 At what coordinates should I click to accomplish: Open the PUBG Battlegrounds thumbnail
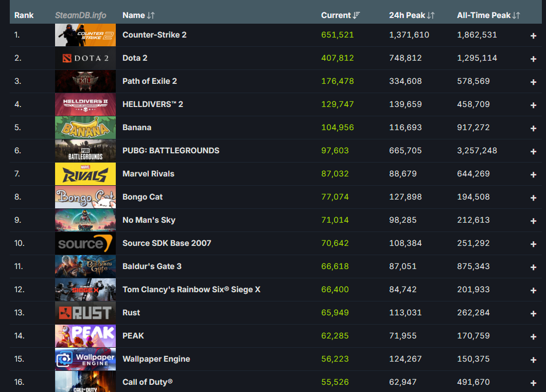click(x=85, y=150)
